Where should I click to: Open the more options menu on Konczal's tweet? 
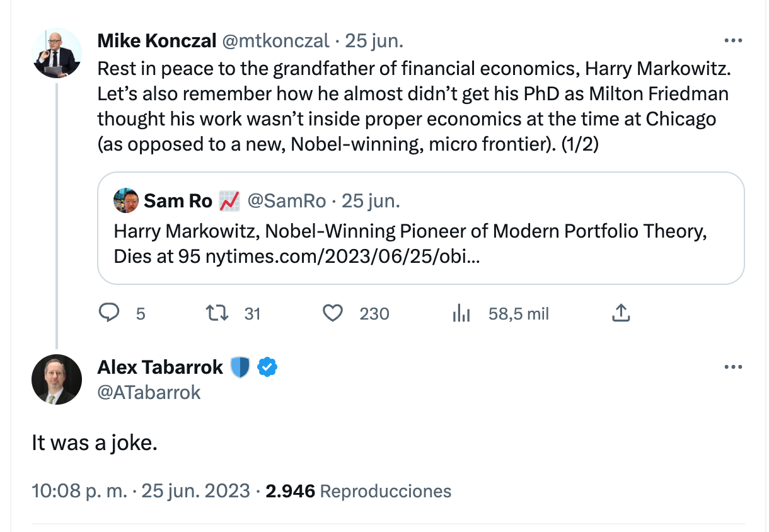(x=733, y=41)
